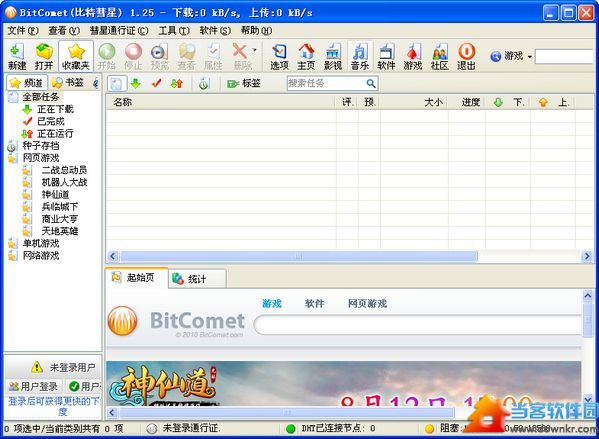Screen dimensions: 599x439
Task: Open the 社区 (Community) toolbar icon
Action: tap(439, 56)
